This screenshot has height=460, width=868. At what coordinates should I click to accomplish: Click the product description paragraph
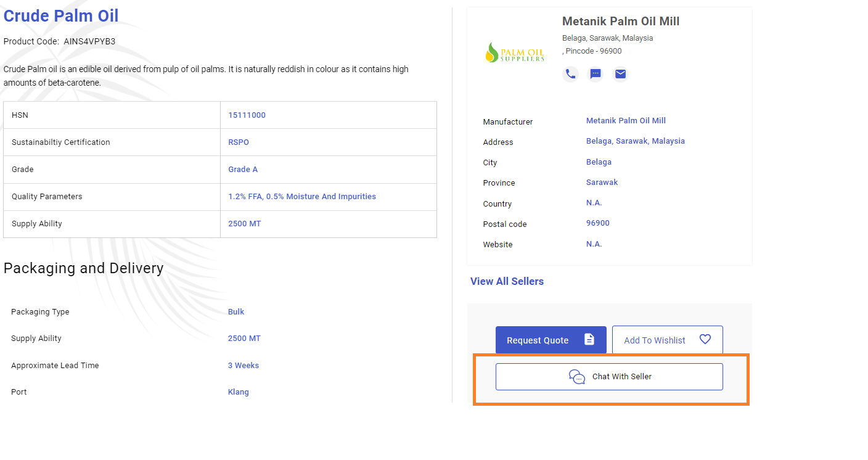(x=206, y=76)
